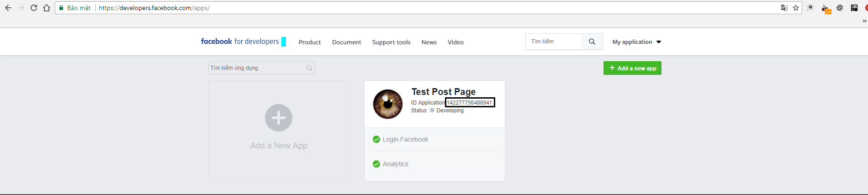868x195 pixels.
Task: Open the Document menu
Action: coord(347,42)
